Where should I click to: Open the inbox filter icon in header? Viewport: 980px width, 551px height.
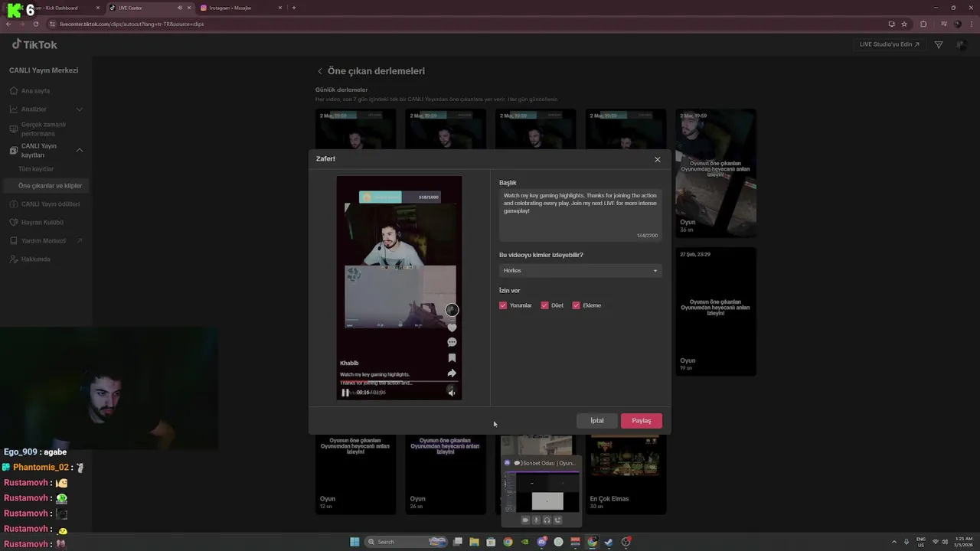(939, 45)
